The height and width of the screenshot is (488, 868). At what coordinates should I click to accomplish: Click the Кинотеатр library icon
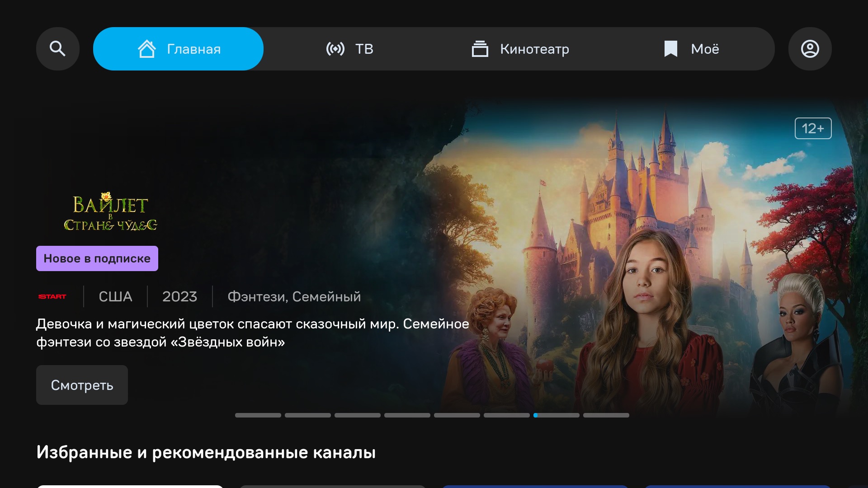(480, 49)
